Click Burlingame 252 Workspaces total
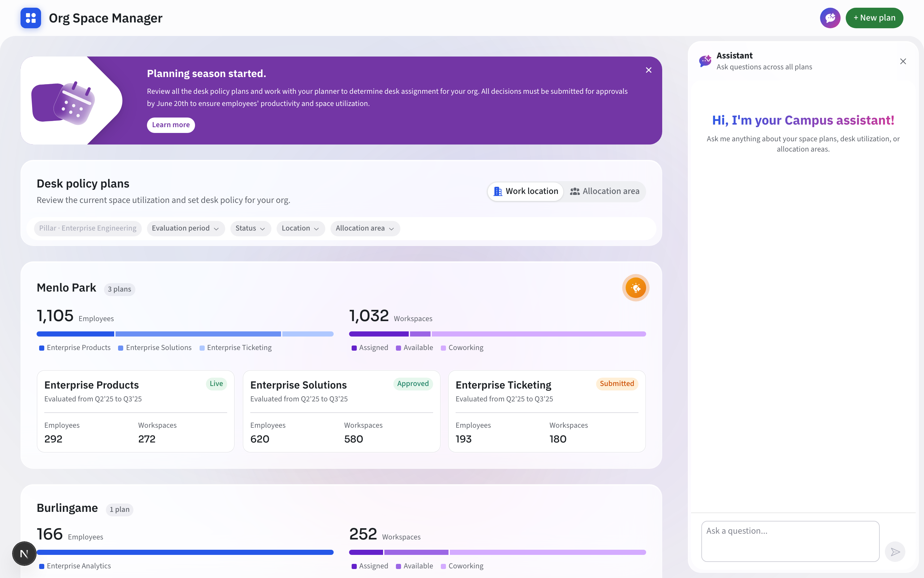The image size is (924, 578). coord(385,534)
